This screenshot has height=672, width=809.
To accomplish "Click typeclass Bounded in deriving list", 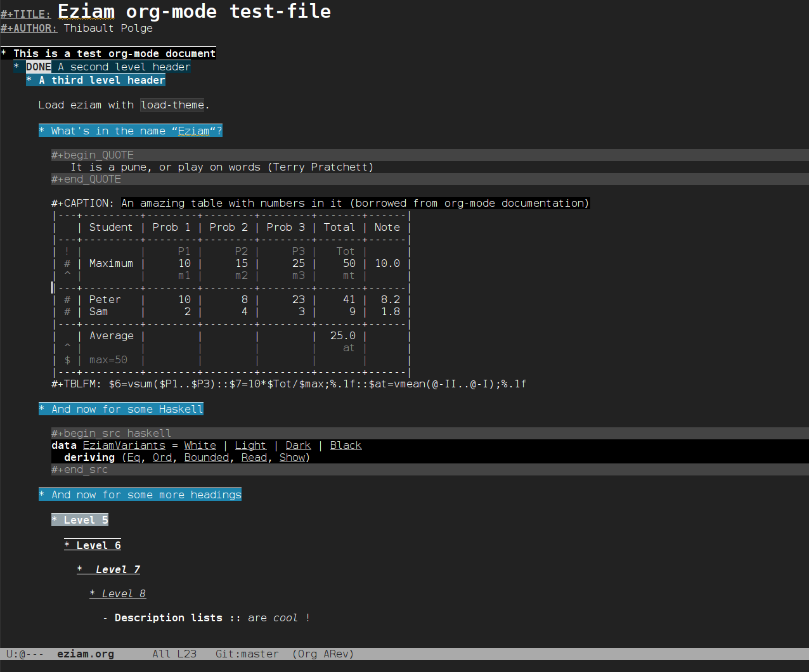I will 206,457.
